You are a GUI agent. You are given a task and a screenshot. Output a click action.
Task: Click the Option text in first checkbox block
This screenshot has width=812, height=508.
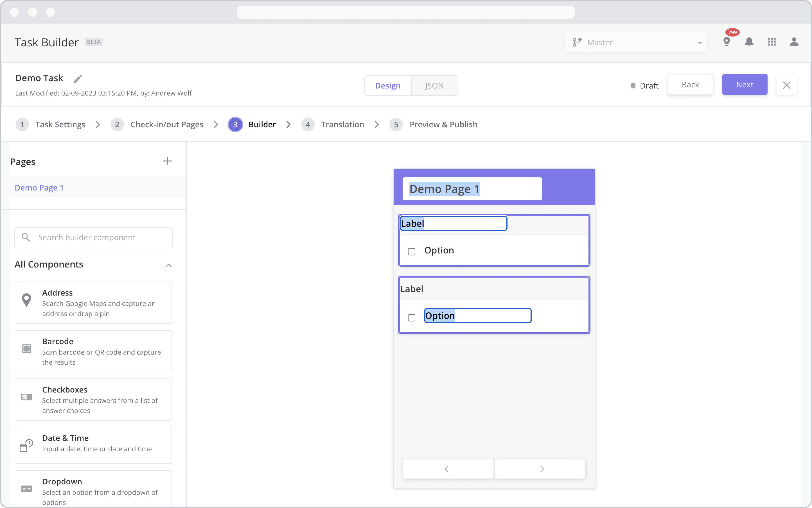coord(439,250)
